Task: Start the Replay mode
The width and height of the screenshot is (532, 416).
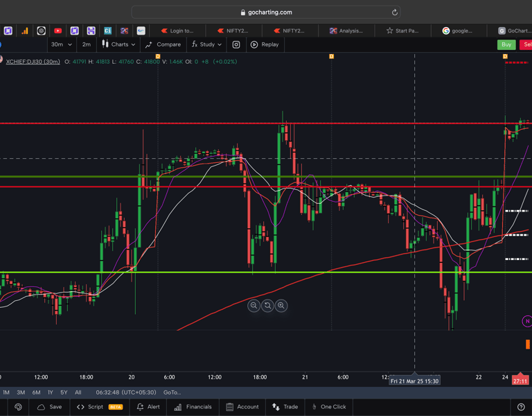Action: pyautogui.click(x=265, y=44)
